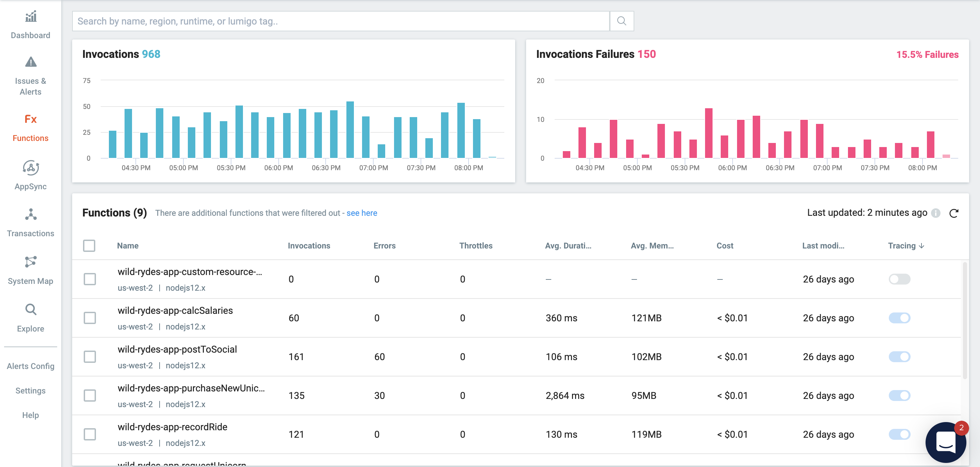Click the 2,864 ms duration value
980x467 pixels.
click(x=565, y=396)
